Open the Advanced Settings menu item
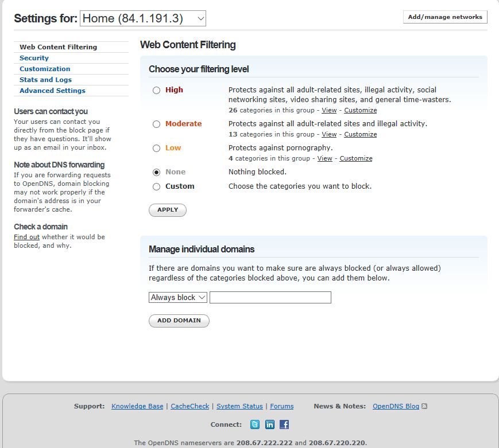The width and height of the screenshot is (499, 448). (52, 91)
